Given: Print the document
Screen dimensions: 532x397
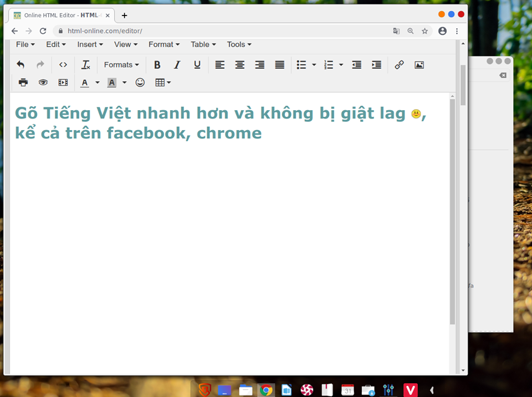Looking at the screenshot, I should [x=23, y=83].
